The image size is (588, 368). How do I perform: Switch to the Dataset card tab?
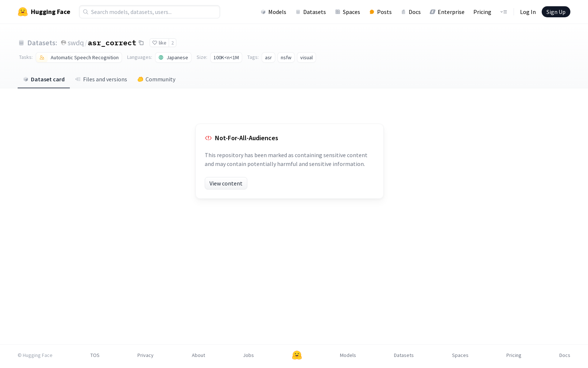click(x=44, y=79)
